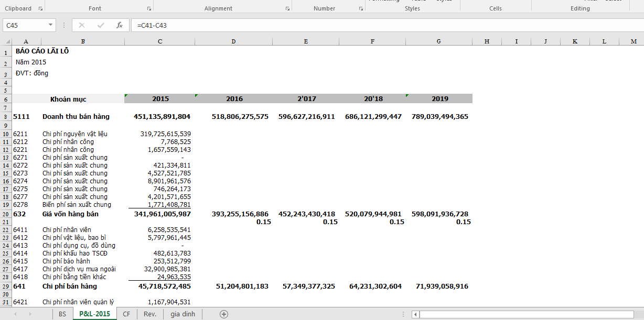
Task: Select the 2016 year header cell
Action: point(234,99)
